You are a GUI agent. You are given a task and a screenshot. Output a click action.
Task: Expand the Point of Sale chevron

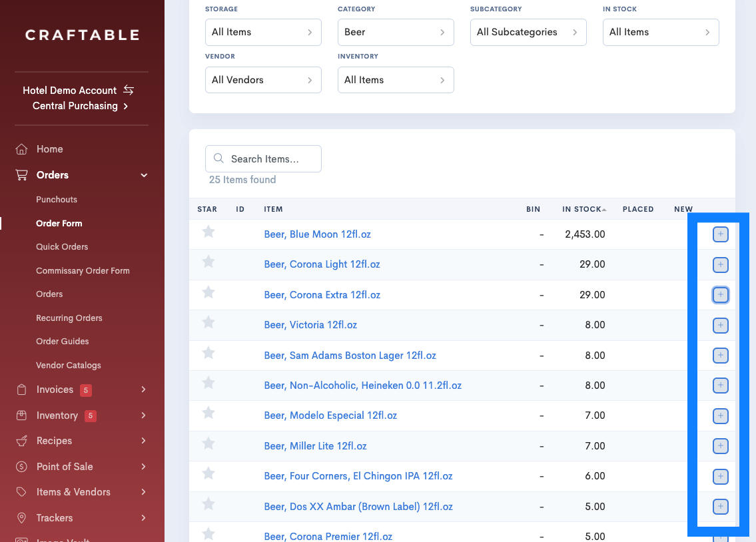144,466
